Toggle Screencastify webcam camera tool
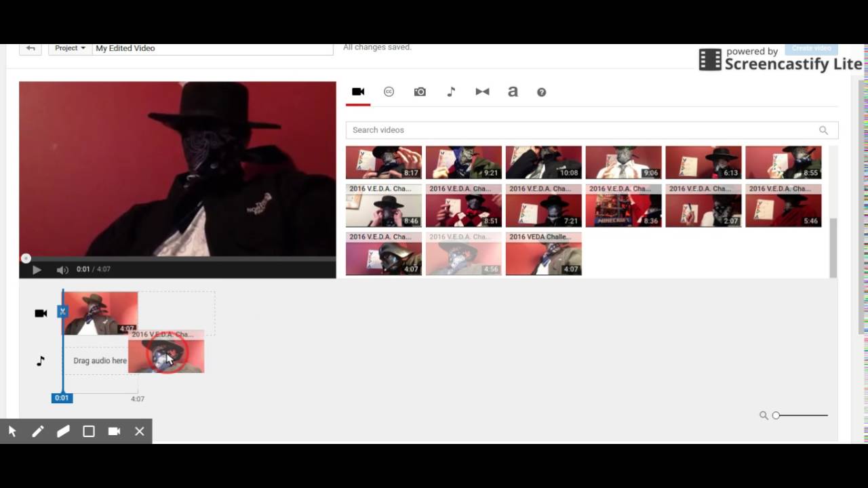 tap(114, 431)
